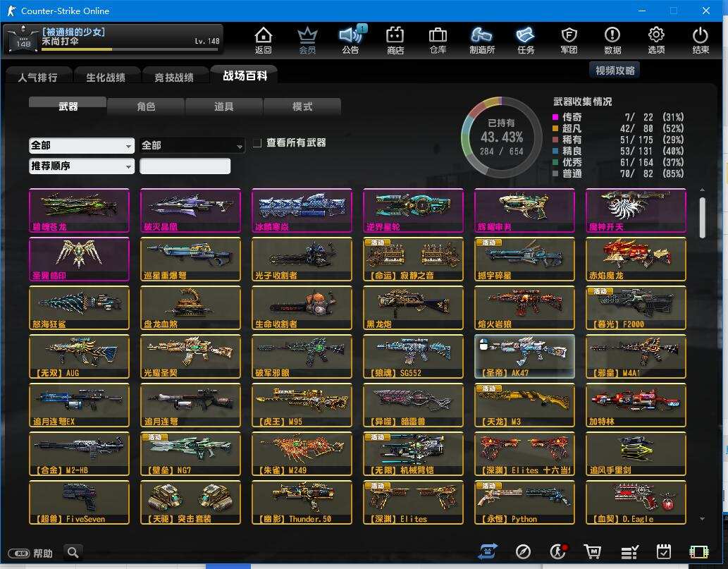Select the 魔神开天 weapon card

click(636, 210)
